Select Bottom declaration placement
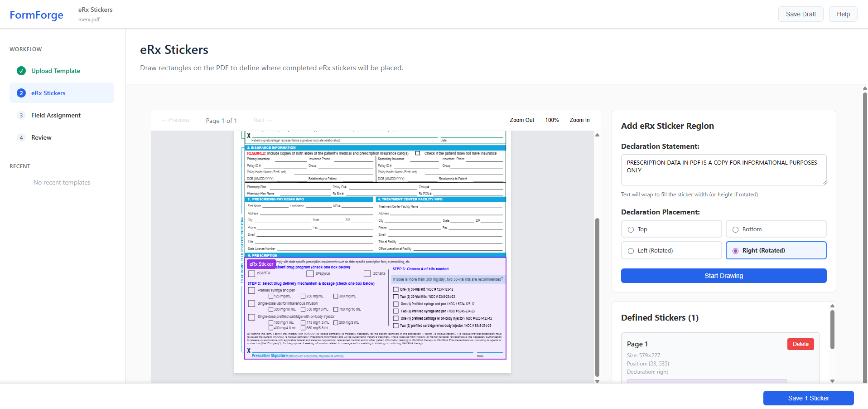This screenshot has width=868, height=409. pos(735,229)
